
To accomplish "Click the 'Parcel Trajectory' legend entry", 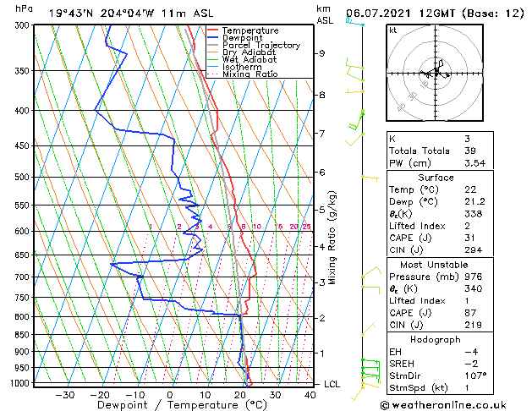I will point(261,45).
